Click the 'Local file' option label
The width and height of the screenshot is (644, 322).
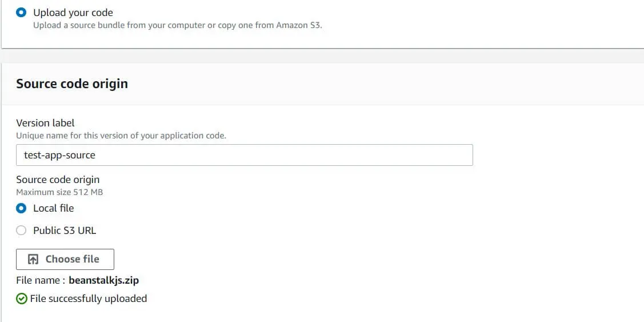pos(54,208)
